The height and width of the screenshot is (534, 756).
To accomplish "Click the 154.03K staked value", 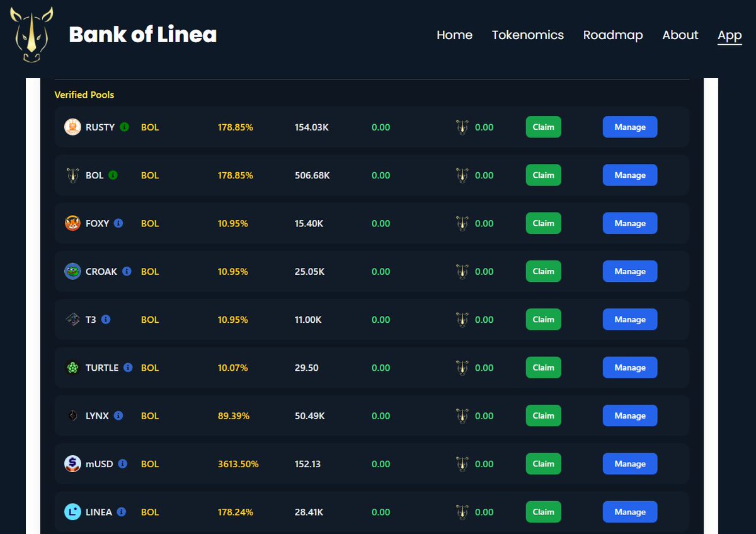I will point(312,127).
